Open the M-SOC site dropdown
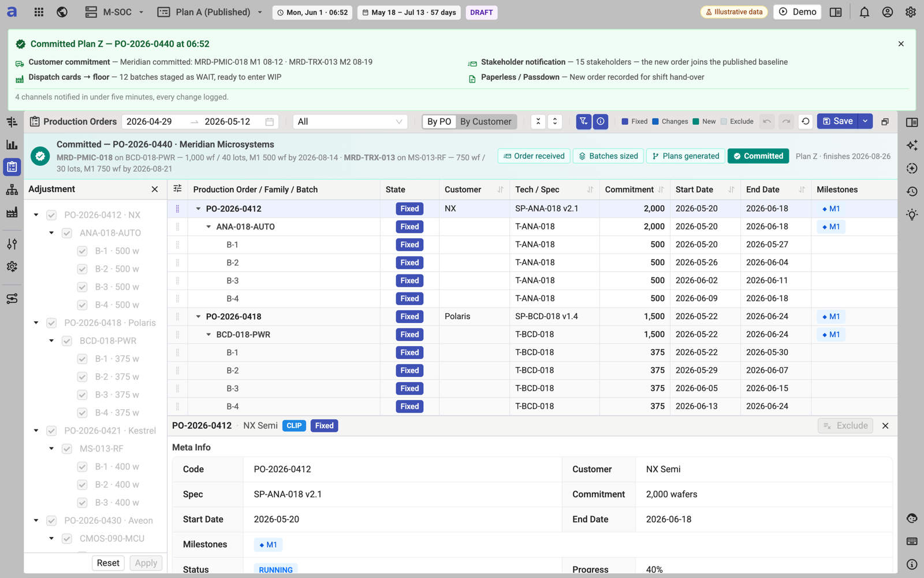The width and height of the screenshot is (924, 578). [114, 12]
